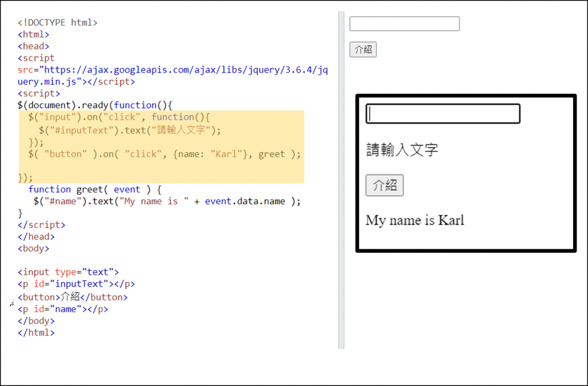Screen dimensions: 588x386
Task: Click the <button>介紹</button> code line
Action: click(x=73, y=297)
